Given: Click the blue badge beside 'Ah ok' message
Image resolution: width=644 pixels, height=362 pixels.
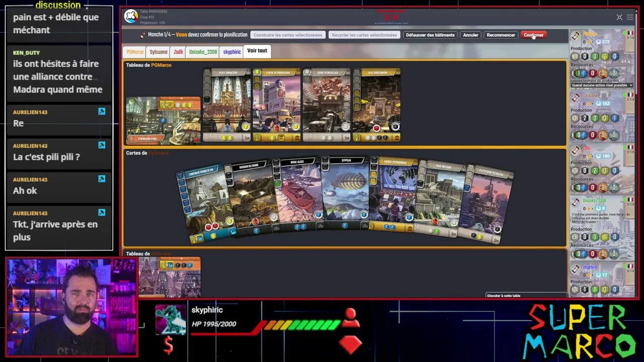Looking at the screenshot, I should coord(102,179).
